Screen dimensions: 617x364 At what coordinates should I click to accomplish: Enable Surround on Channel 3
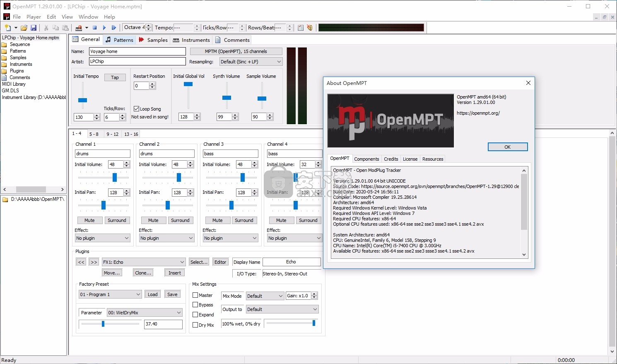[244, 220]
